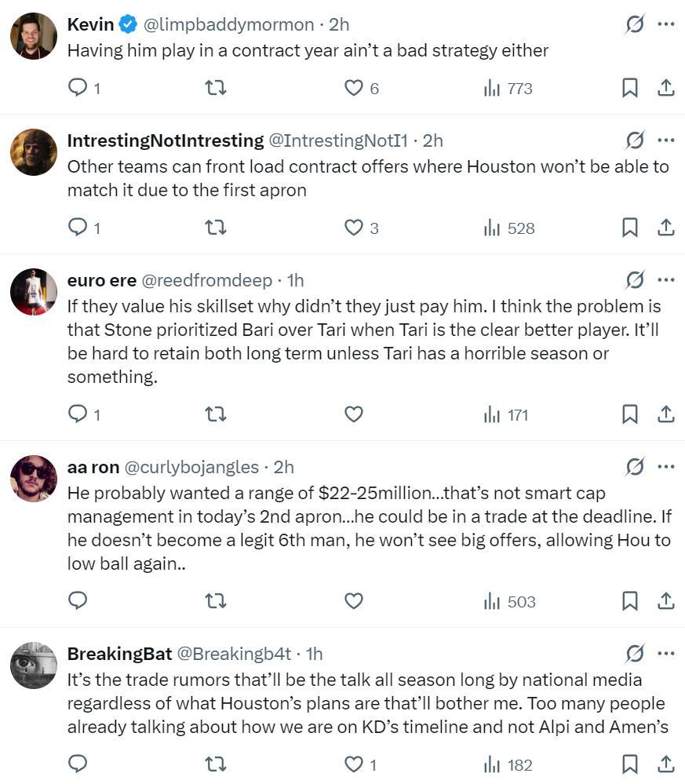The height and width of the screenshot is (784, 685).
Task: Repost IntrestingNotIntresting's first apron tweet
Action: click(215, 228)
